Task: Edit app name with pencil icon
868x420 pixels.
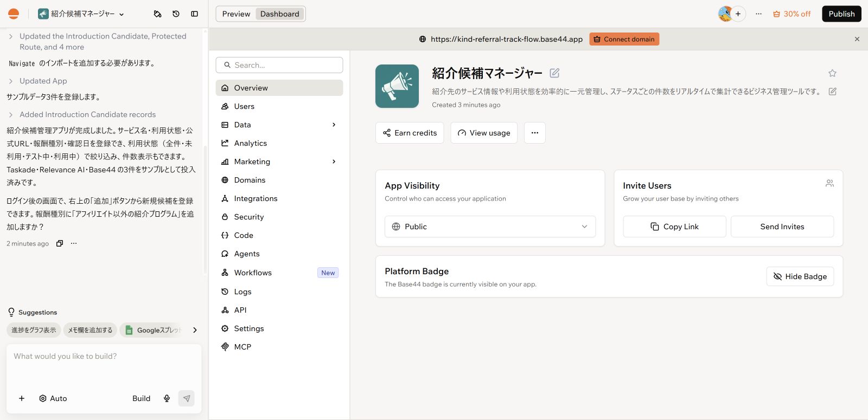Action: (554, 73)
